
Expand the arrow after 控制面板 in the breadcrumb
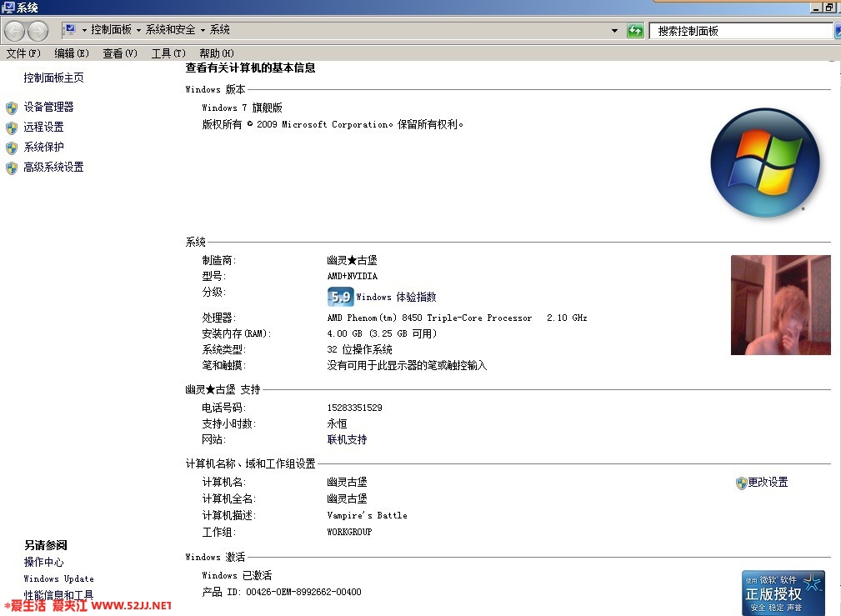click(138, 30)
